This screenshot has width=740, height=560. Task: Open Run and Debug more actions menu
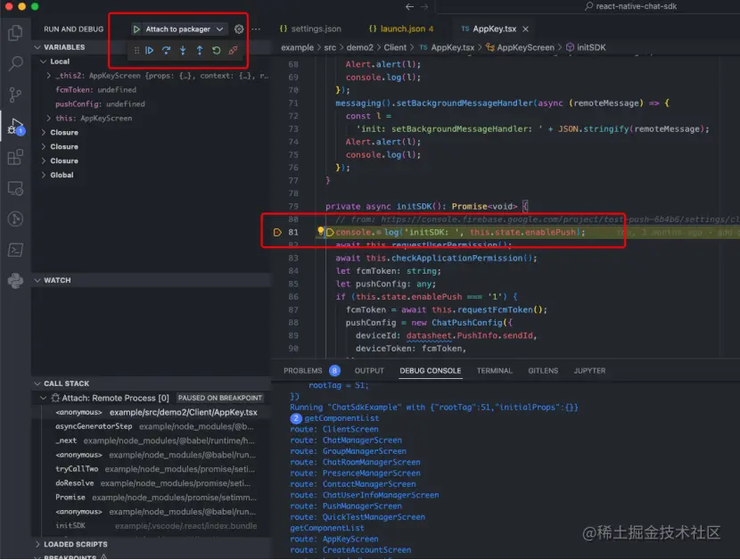[256, 29]
